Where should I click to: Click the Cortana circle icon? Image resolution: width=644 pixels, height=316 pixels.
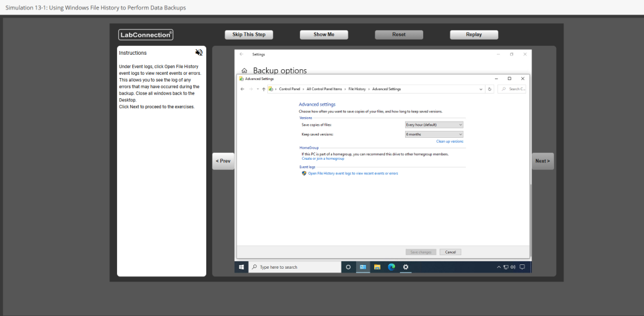pos(348,267)
